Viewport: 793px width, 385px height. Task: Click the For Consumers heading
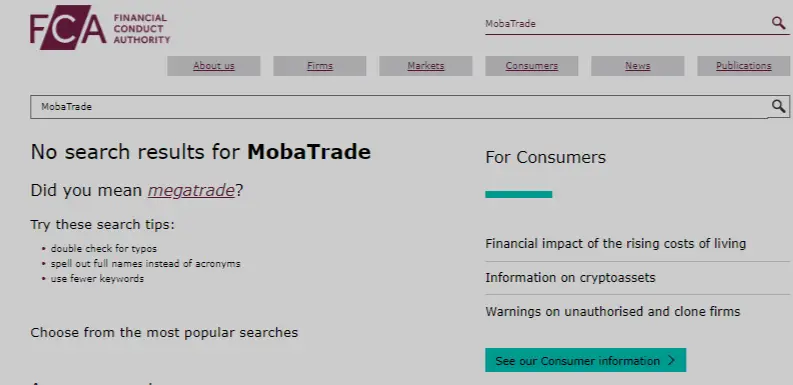point(546,157)
